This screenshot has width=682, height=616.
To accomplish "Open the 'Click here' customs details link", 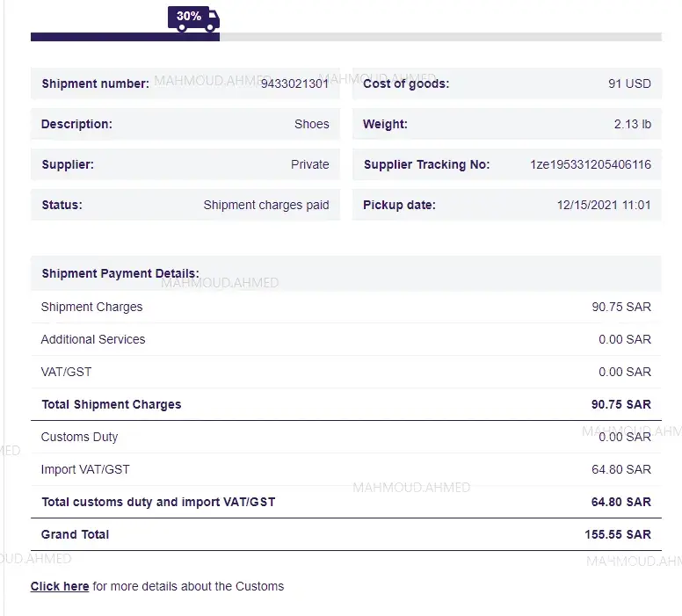I will 60,586.
